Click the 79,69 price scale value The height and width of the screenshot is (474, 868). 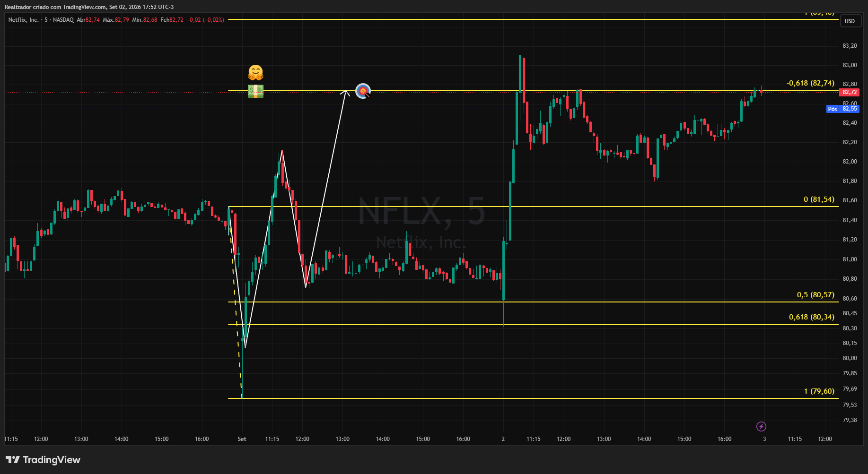pos(850,389)
